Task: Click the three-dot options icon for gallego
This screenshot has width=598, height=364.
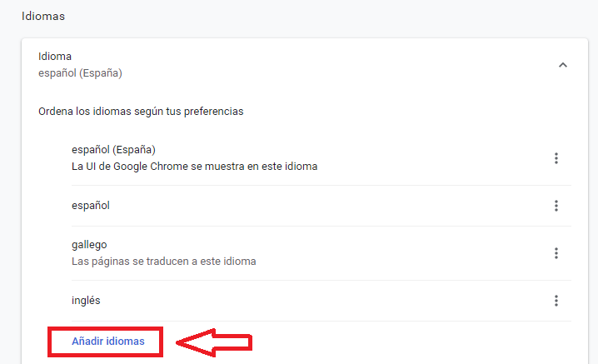Action: tap(556, 253)
